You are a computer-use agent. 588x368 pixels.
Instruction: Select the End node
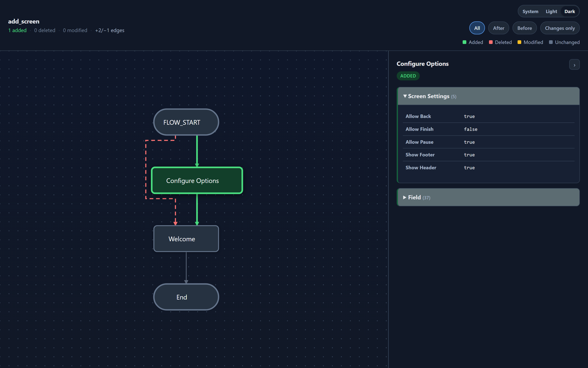pyautogui.click(x=186, y=297)
